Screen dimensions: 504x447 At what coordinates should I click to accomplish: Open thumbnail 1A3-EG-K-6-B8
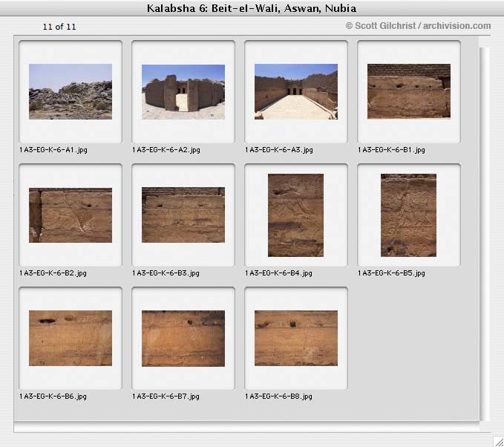(x=296, y=338)
